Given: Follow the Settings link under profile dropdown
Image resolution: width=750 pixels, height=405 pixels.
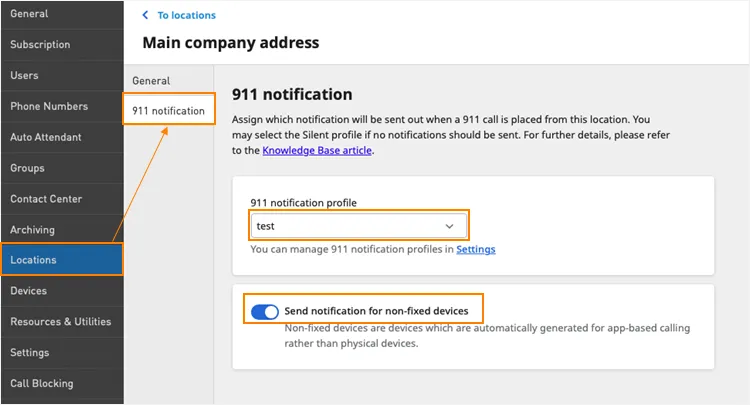Looking at the screenshot, I should (475, 249).
